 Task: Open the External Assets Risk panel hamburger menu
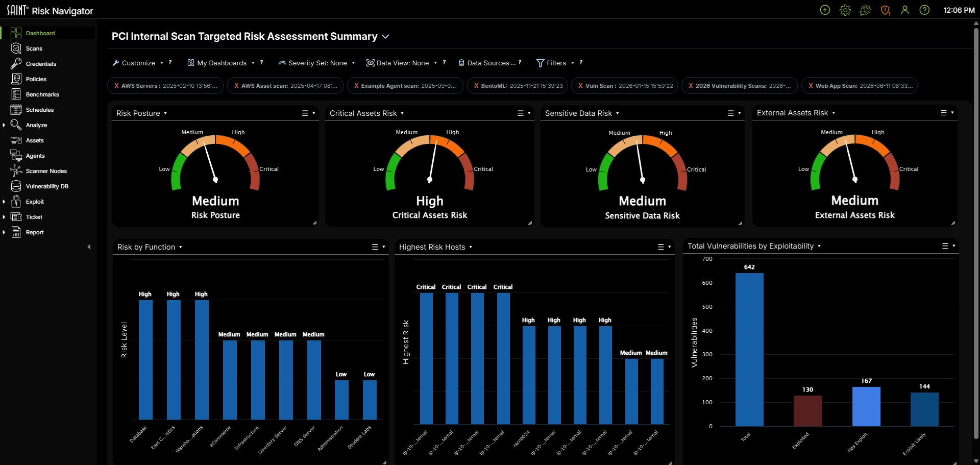click(x=944, y=113)
